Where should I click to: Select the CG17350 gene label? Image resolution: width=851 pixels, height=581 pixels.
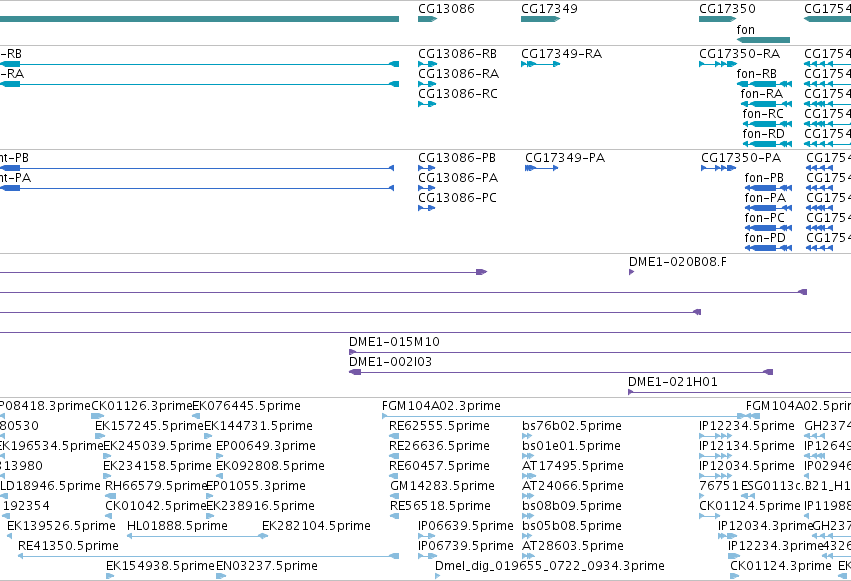tap(727, 9)
